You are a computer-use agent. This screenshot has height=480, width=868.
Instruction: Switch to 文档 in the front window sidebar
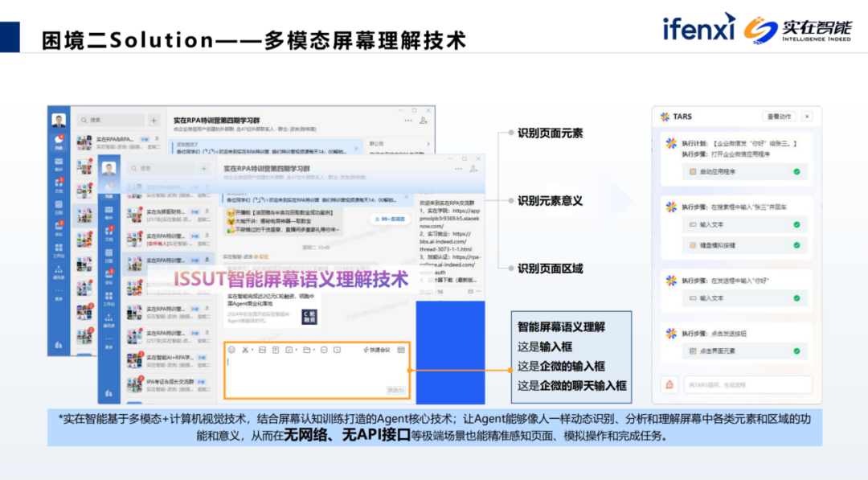tap(108, 235)
